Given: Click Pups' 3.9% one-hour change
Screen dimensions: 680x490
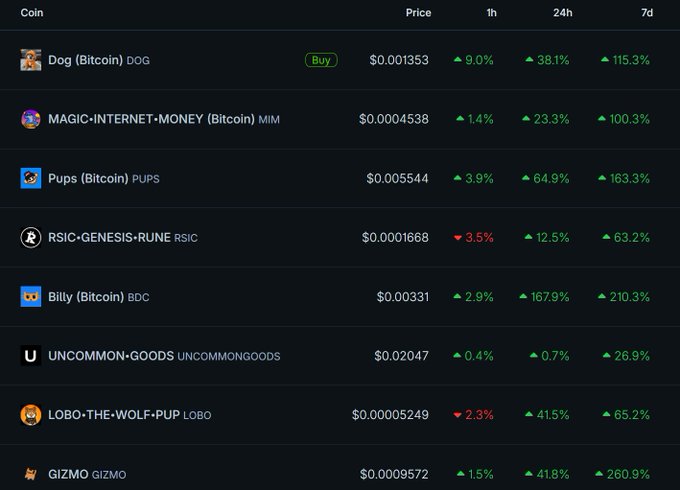Looking at the screenshot, I should click(x=474, y=178).
